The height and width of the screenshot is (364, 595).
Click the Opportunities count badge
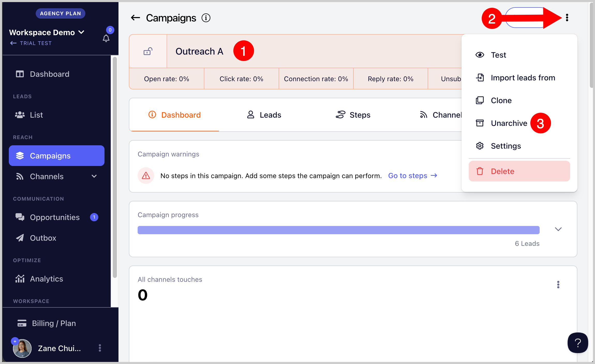pyautogui.click(x=94, y=217)
